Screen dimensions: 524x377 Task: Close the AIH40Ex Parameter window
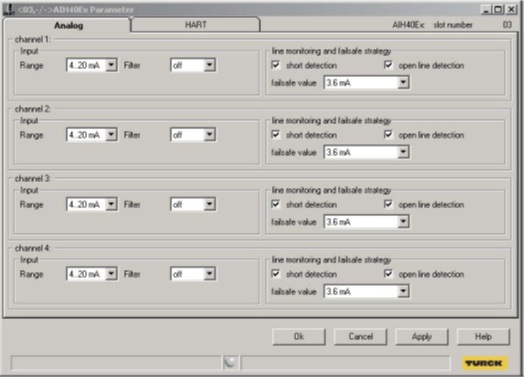click(x=511, y=9)
